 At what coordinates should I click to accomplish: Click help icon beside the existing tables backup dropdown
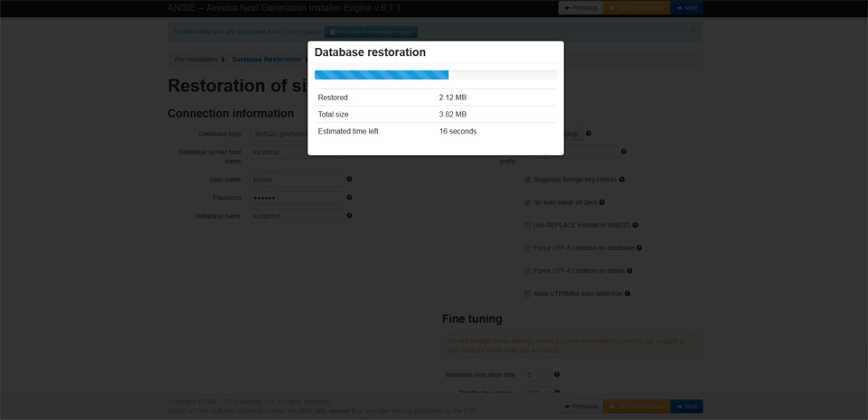589,133
